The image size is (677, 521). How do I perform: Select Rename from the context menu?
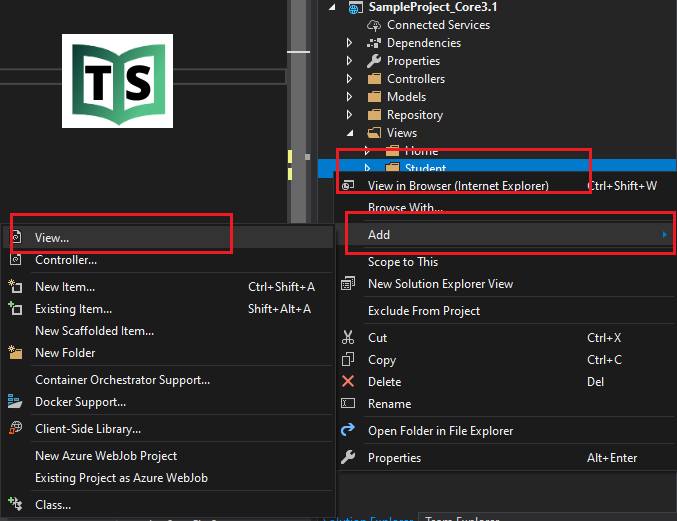(x=389, y=404)
